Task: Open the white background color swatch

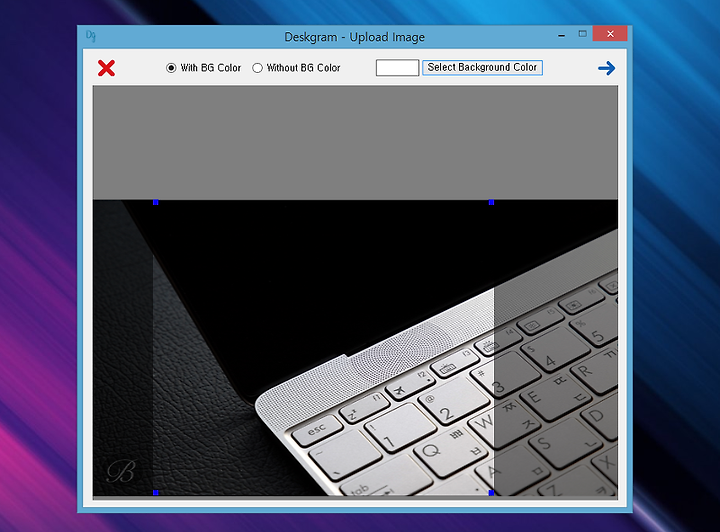Action: click(x=397, y=67)
